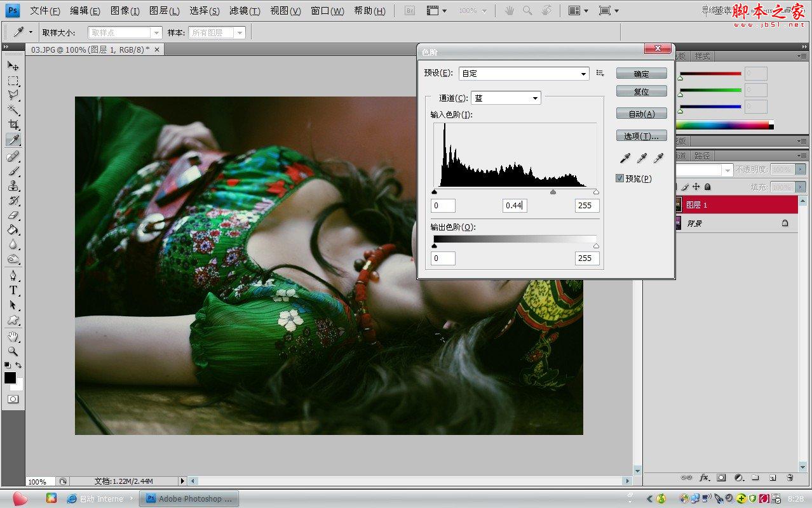Pick the Paint Bucket tool
812x508 pixels.
click(x=13, y=230)
